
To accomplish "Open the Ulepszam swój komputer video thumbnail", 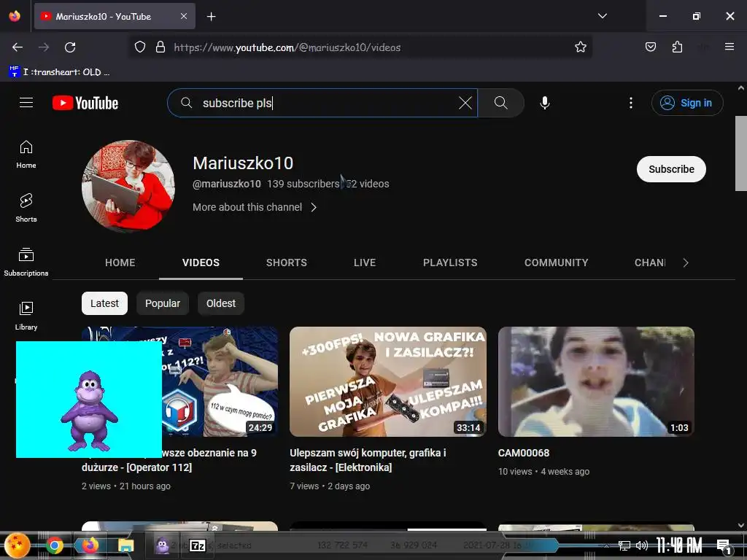I will [388, 381].
